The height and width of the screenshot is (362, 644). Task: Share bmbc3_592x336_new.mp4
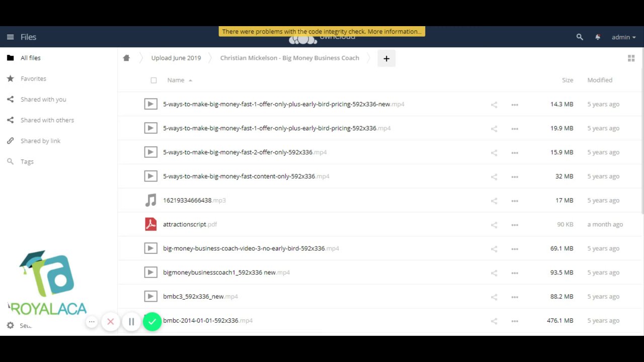494,297
